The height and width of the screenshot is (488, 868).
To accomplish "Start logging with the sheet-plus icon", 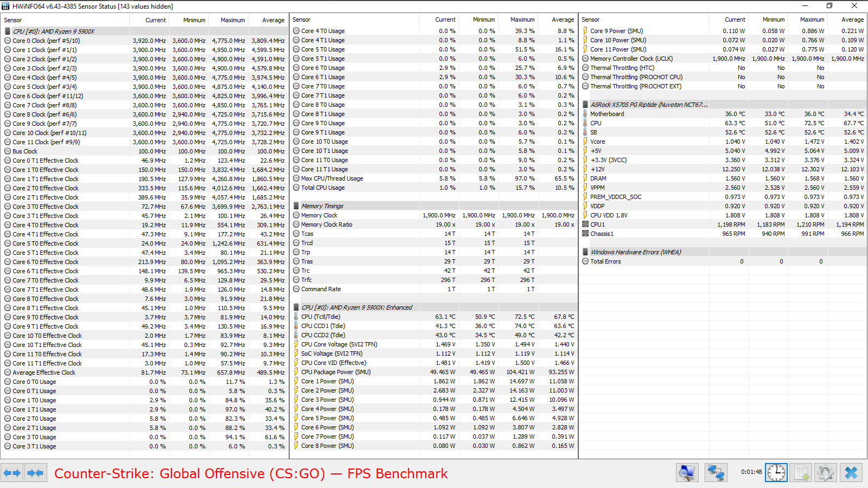I will click(x=801, y=473).
